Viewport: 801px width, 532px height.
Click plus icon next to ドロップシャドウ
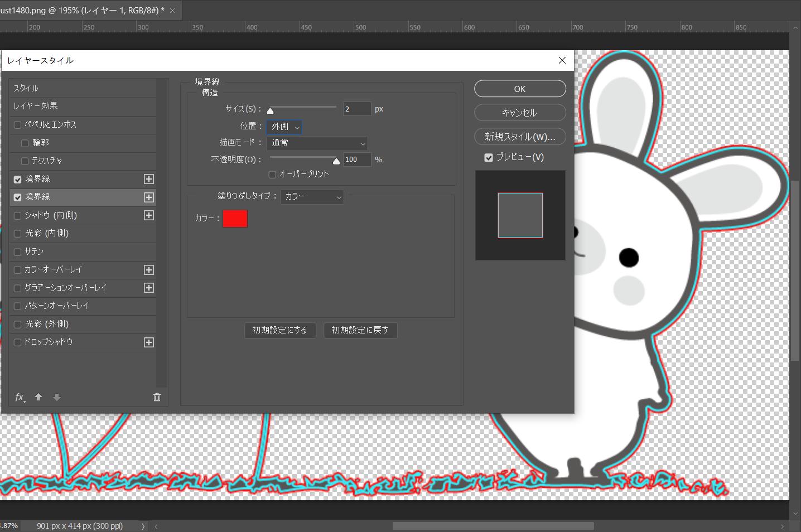tap(149, 342)
